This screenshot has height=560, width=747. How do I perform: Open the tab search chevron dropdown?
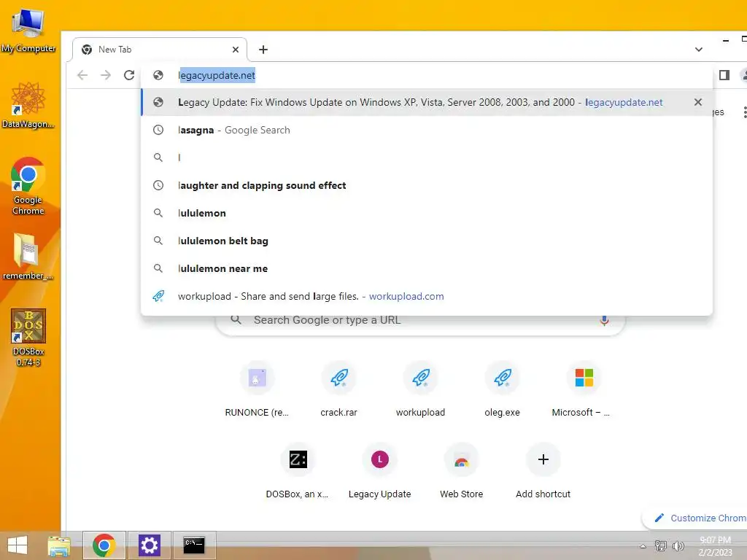click(698, 50)
